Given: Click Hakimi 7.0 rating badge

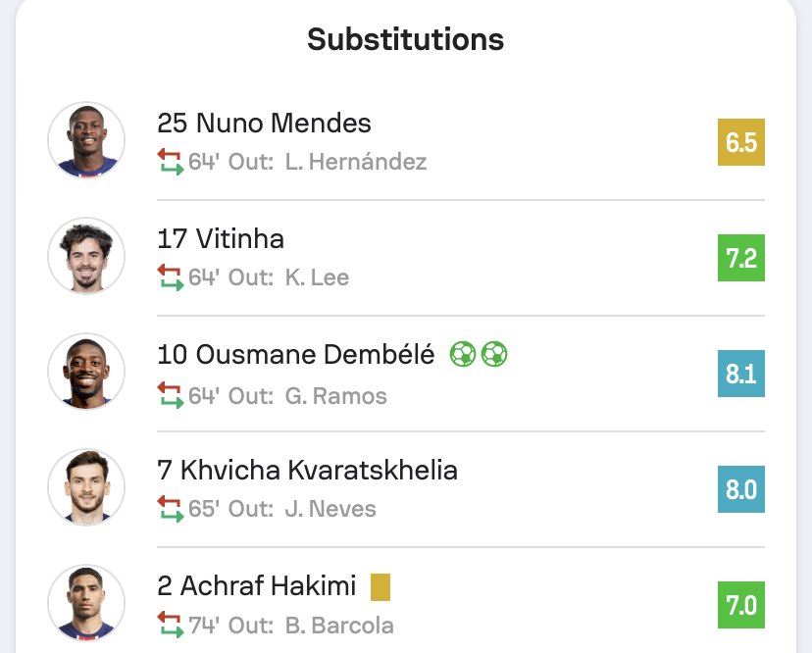Looking at the screenshot, I should [x=740, y=605].
